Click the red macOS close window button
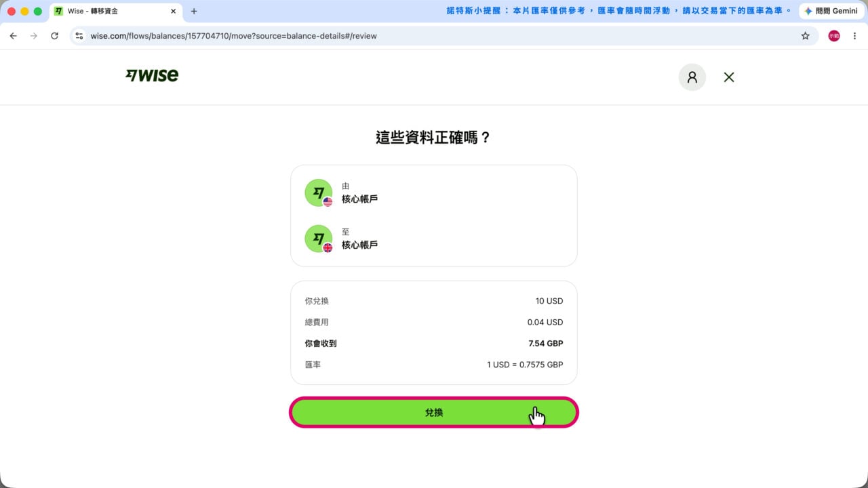 tap(12, 12)
